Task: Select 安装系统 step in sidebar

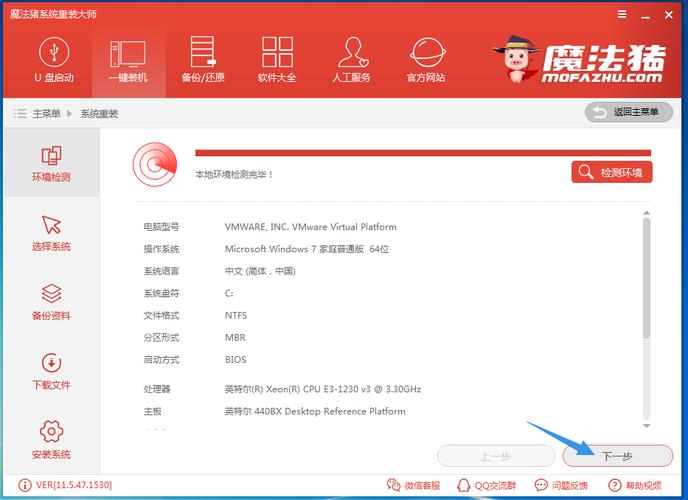Action: [51, 441]
